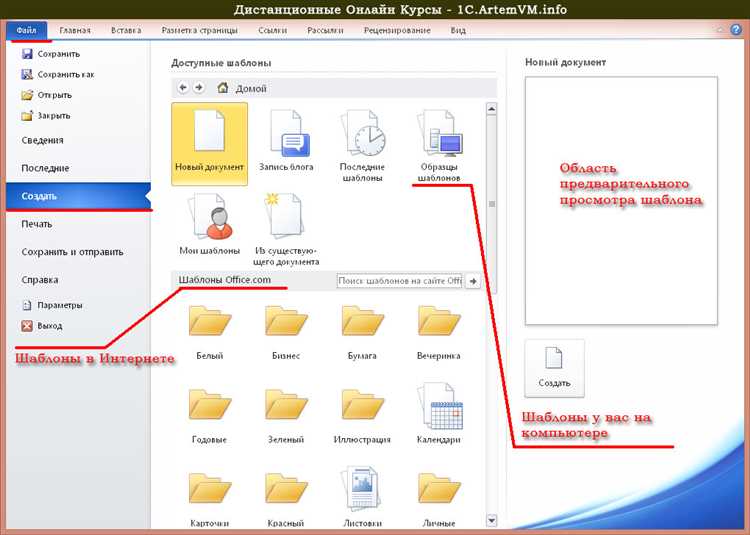This screenshot has height=535, width=750.
Task: Select Создать in the sidebar
Action: (x=78, y=196)
